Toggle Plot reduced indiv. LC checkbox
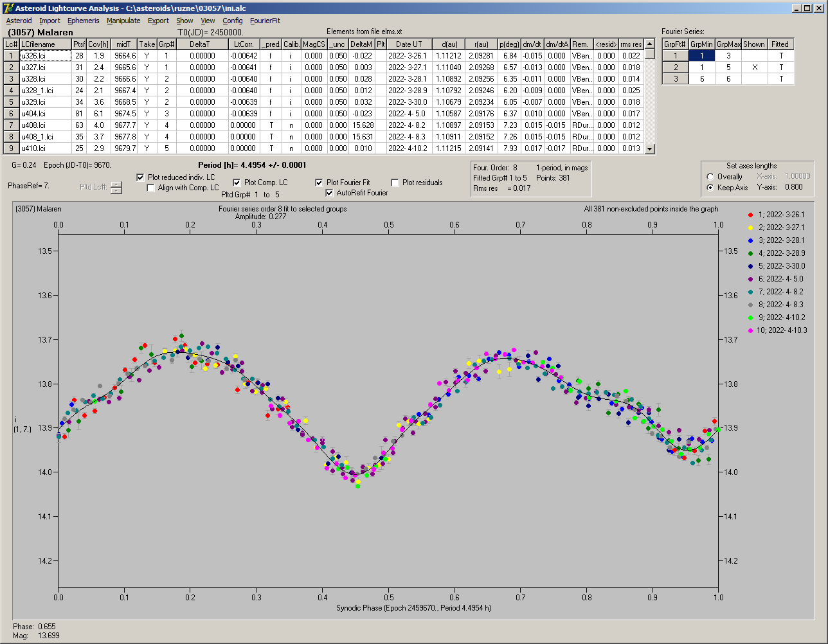The width and height of the screenshot is (828, 644). (141, 177)
